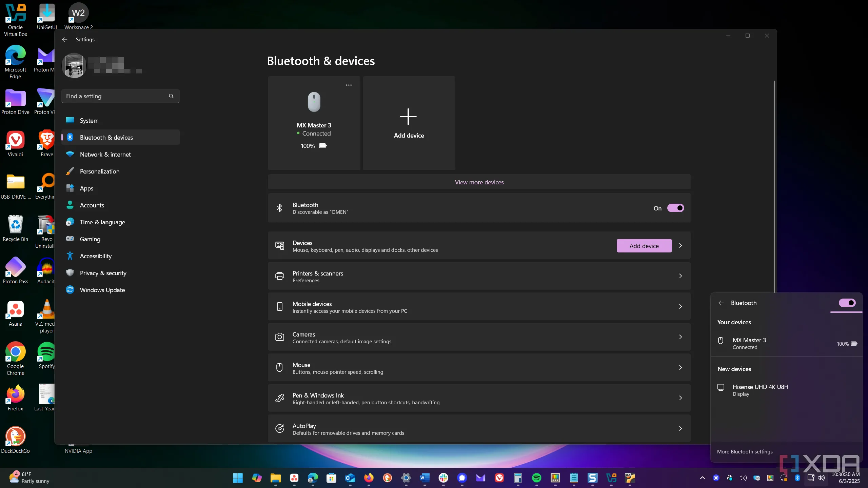Viewport: 868px width, 488px height.
Task: Click the back arrow in Settings title bar
Action: tap(65, 40)
